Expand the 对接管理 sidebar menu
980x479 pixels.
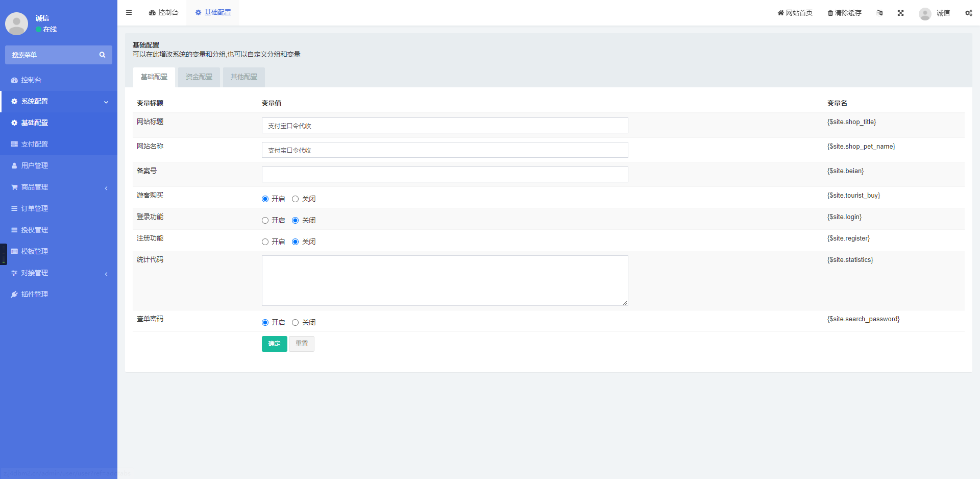tap(59, 273)
